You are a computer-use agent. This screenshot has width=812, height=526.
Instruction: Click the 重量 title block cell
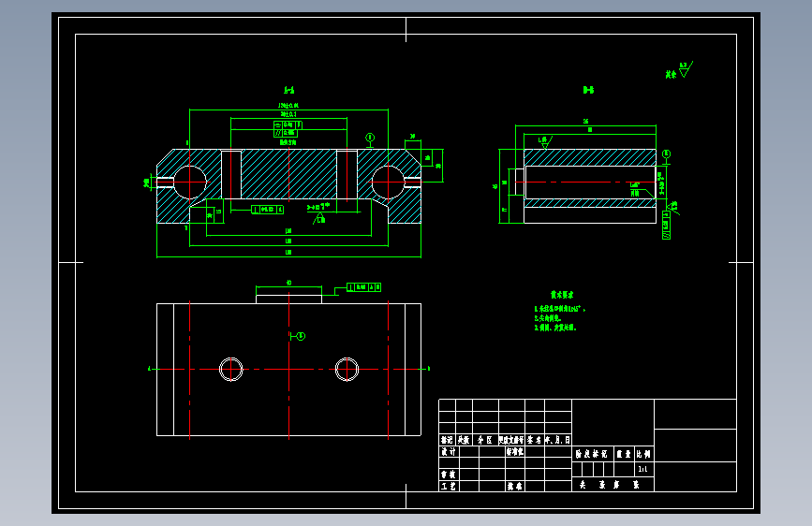pos(624,454)
